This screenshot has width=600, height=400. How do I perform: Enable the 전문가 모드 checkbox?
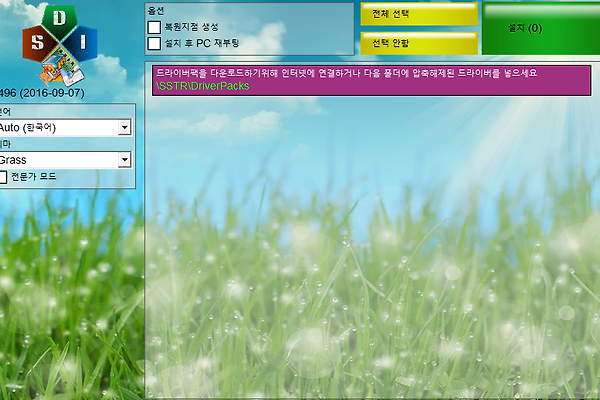[3, 176]
